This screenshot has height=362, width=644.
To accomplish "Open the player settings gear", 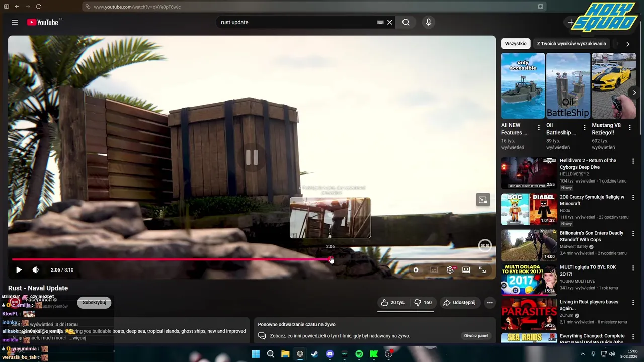I will click(x=450, y=270).
